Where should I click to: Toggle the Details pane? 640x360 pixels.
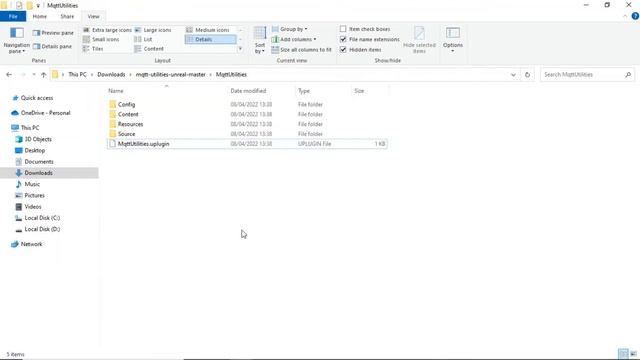point(52,47)
